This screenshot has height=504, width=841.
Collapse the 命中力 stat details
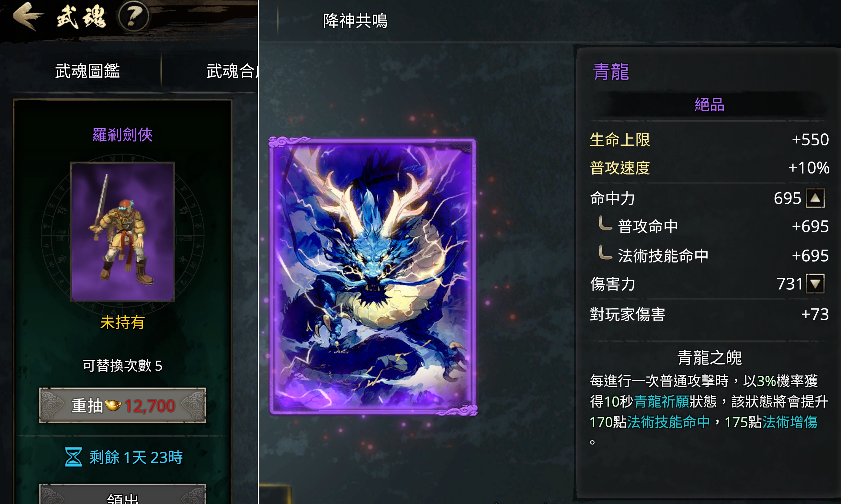(x=815, y=198)
